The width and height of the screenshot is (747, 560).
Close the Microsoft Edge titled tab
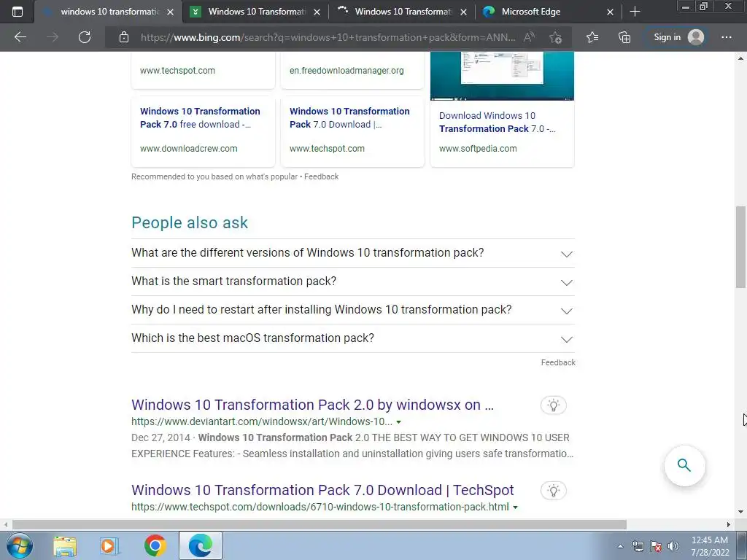(x=610, y=12)
